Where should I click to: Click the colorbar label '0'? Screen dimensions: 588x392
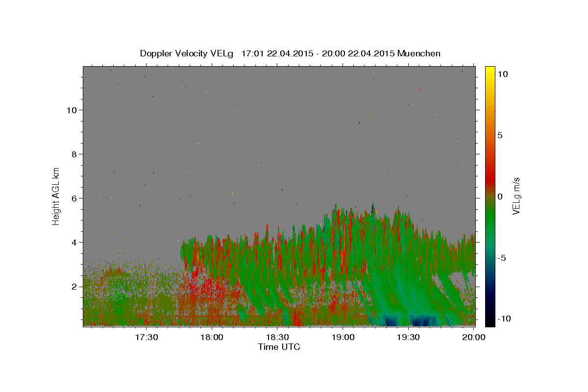tap(500, 196)
